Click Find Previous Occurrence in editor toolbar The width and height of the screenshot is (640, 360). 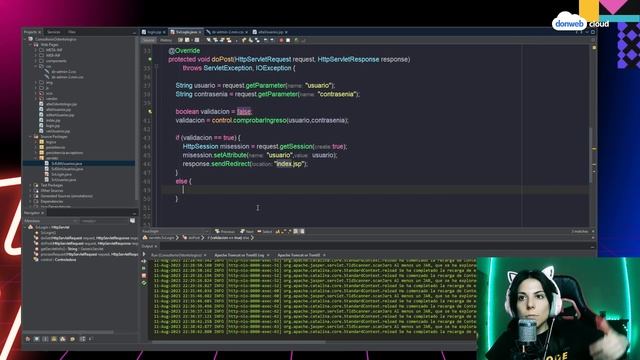216,40
